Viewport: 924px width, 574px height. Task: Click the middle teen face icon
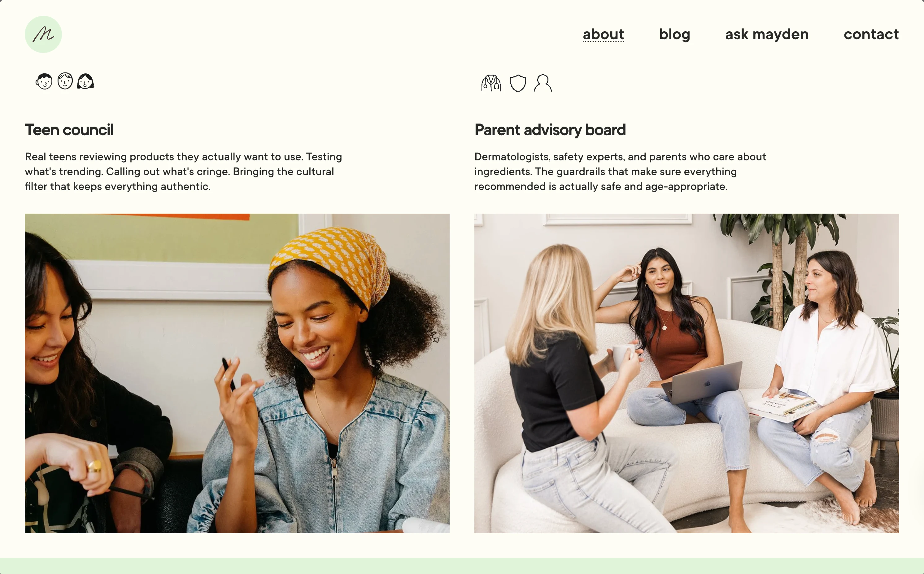pyautogui.click(x=65, y=81)
